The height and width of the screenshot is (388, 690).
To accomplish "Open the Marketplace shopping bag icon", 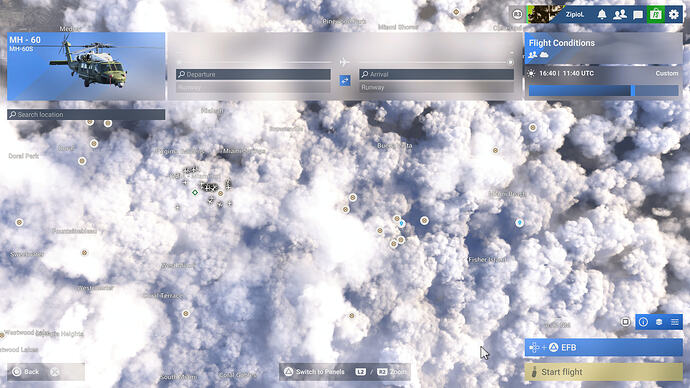I will pos(656,15).
